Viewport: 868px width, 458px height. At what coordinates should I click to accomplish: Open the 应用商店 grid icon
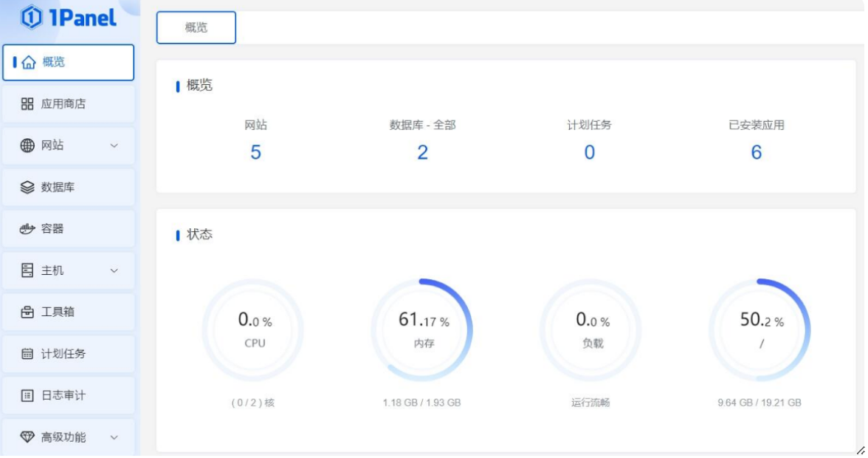pyautogui.click(x=27, y=104)
